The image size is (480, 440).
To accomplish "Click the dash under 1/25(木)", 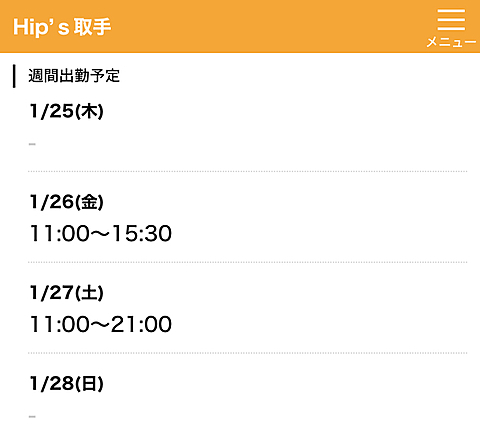I will (x=32, y=144).
